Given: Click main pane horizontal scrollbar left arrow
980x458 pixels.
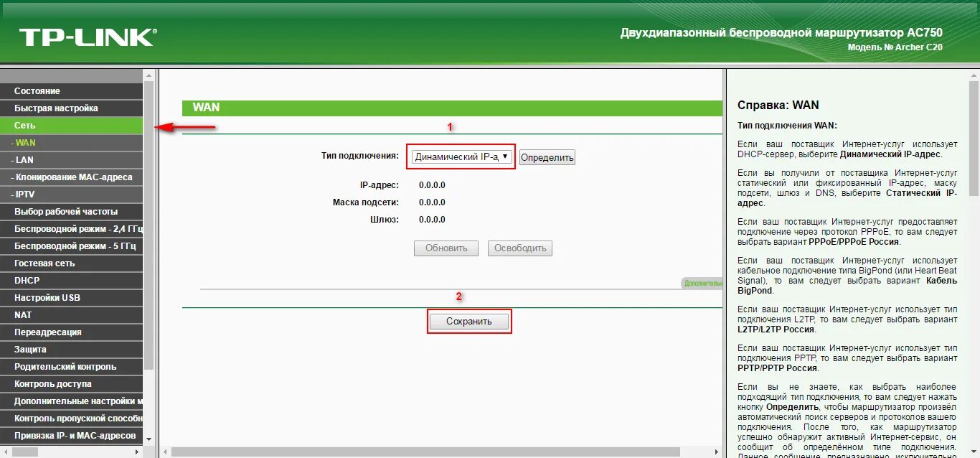Looking at the screenshot, I should 165,452.
